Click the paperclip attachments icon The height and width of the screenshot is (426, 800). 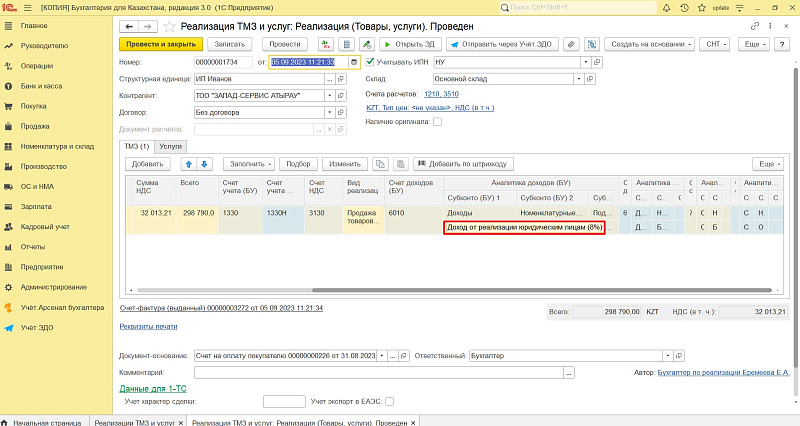pyautogui.click(x=570, y=44)
